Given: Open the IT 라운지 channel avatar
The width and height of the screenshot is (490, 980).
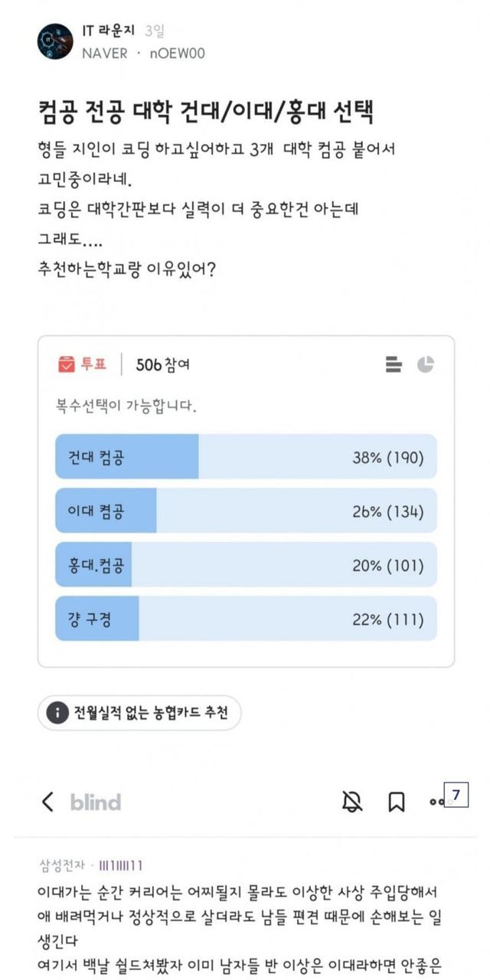Looking at the screenshot, I should point(55,41).
